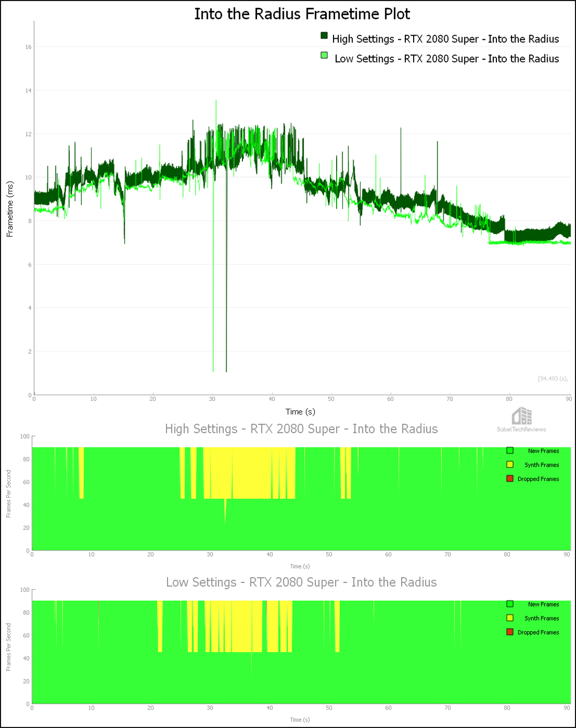The height and width of the screenshot is (728, 576).
Task: Click the 14 tick on frametime axis
Action: [28, 91]
